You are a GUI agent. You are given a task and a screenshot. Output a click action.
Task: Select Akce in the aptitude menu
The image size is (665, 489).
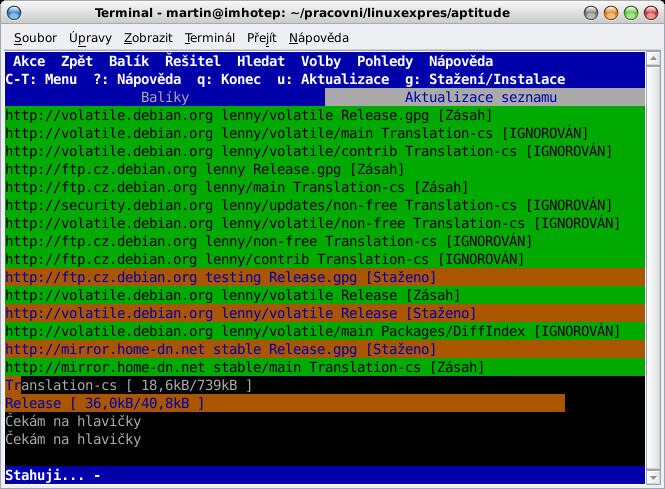point(29,61)
